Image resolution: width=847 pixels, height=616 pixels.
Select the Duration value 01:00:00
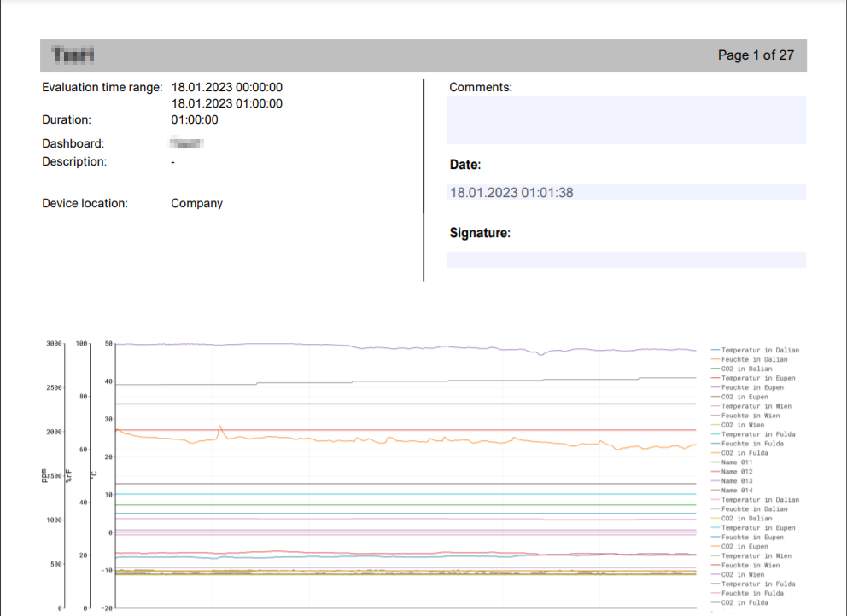coord(195,120)
